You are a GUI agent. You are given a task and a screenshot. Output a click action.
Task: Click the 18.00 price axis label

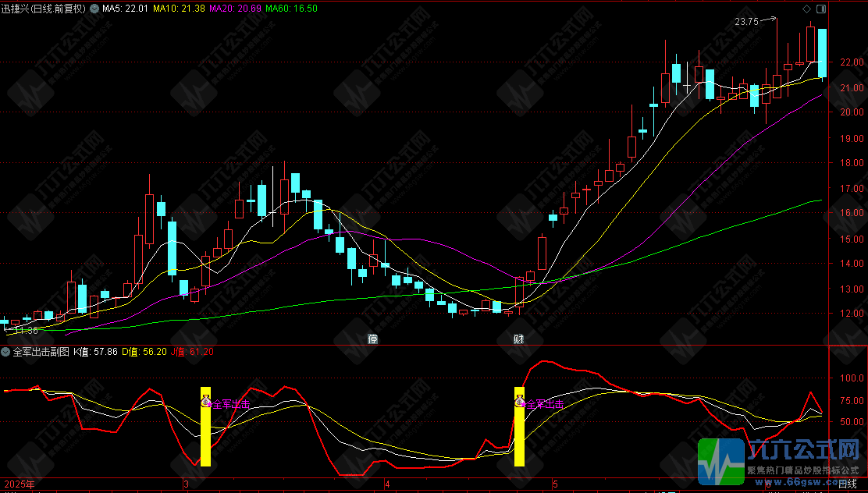coord(852,163)
